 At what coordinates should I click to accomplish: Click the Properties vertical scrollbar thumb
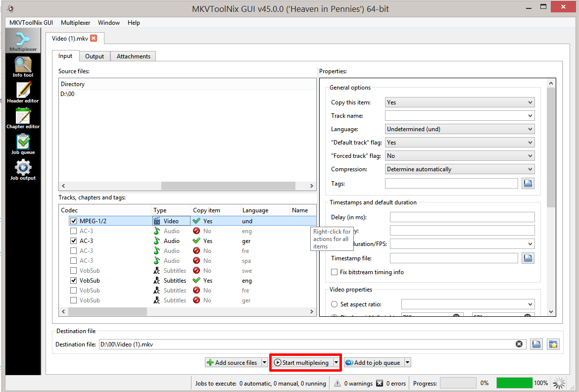(x=551, y=148)
